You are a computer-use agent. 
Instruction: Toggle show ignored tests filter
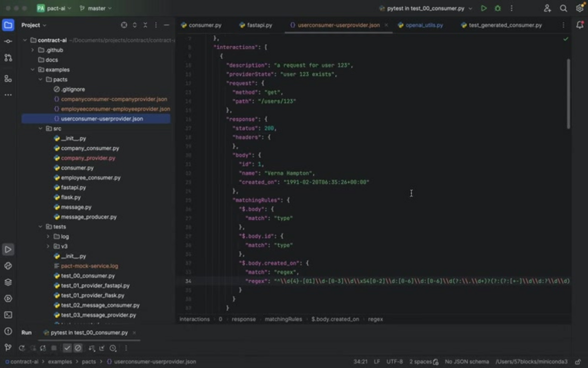pos(78,348)
